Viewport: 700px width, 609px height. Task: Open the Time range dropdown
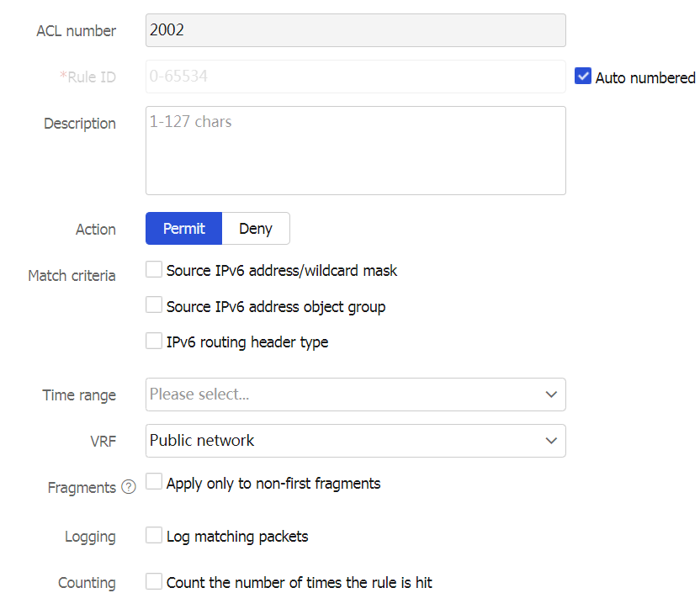(345, 395)
